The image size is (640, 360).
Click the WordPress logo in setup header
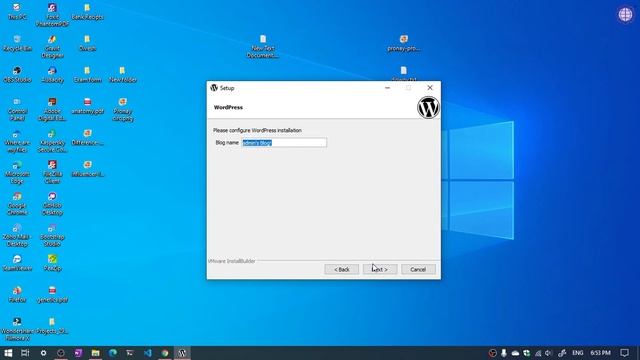point(428,107)
